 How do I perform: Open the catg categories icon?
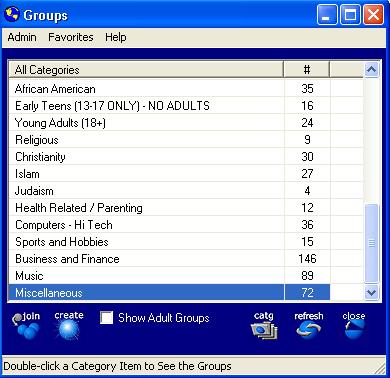[x=264, y=325]
